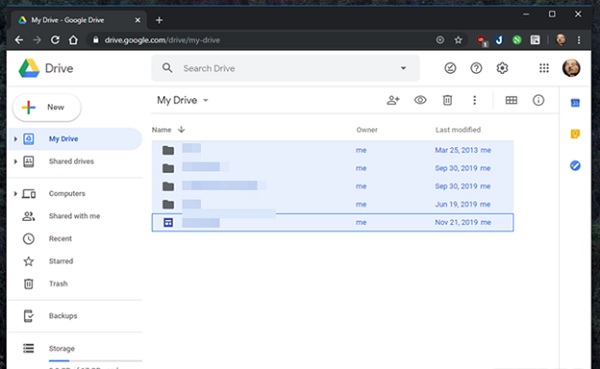Switch to grid view layout
This screenshot has height=369, width=600.
coord(511,100)
